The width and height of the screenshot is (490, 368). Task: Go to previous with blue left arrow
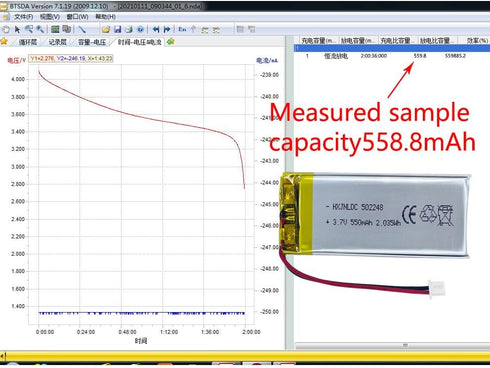pos(155,29)
